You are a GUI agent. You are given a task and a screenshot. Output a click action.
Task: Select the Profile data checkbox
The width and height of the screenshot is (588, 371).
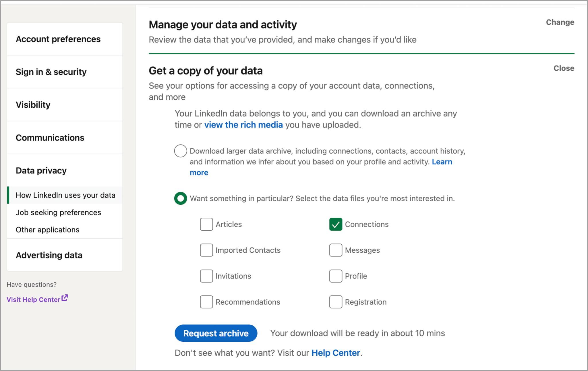click(x=335, y=276)
